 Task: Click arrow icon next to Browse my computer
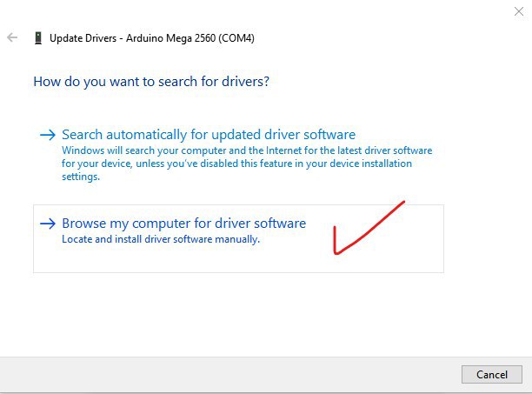[48, 224]
